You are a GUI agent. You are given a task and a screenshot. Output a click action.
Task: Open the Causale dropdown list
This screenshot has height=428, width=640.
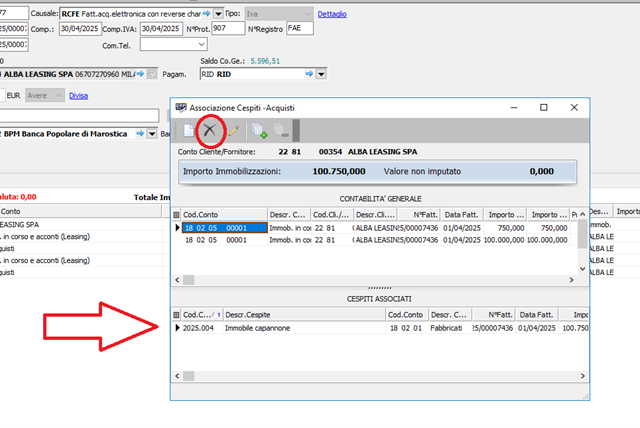pyautogui.click(x=218, y=13)
